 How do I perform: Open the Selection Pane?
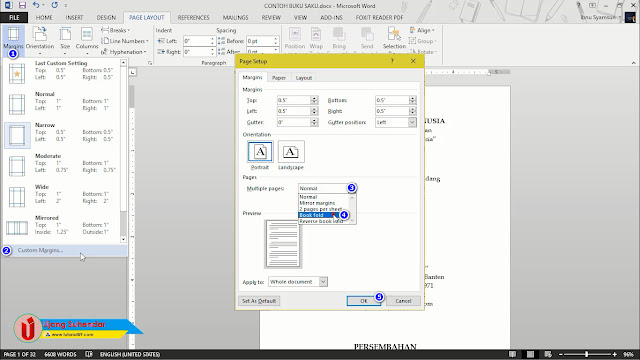(x=394, y=39)
